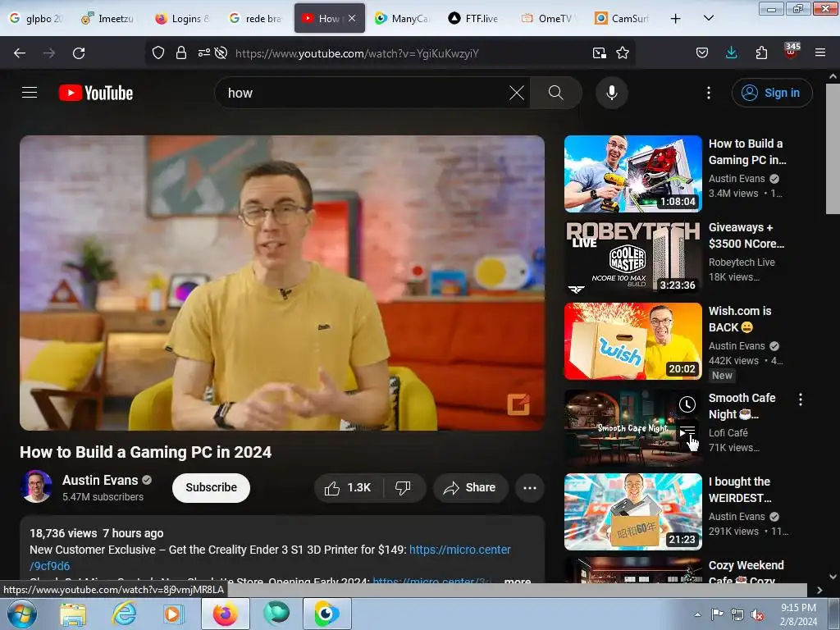
Task: Open Wish.com is BACK thumbnail
Action: click(632, 341)
